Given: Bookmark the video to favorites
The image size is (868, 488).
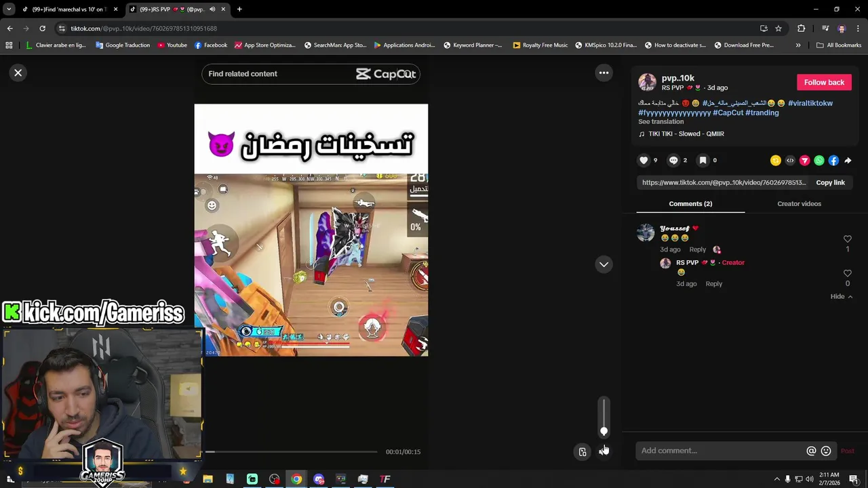Looking at the screenshot, I should pos(703,160).
